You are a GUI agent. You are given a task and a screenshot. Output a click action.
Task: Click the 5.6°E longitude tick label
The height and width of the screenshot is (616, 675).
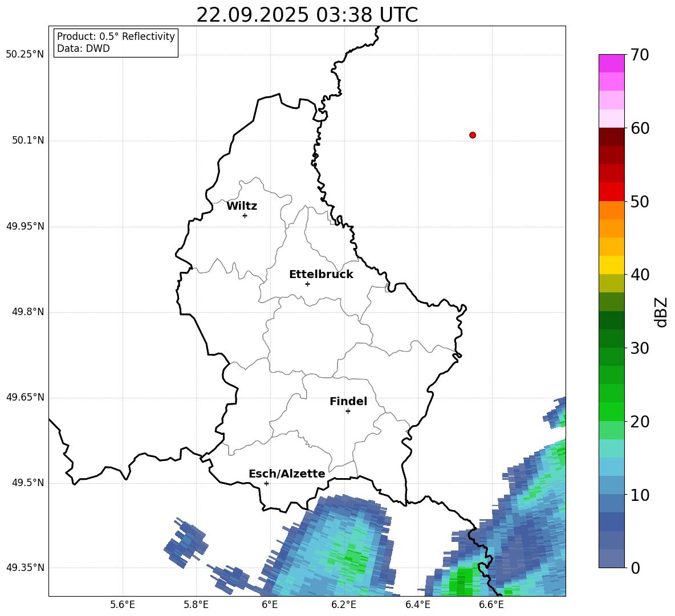click(123, 605)
